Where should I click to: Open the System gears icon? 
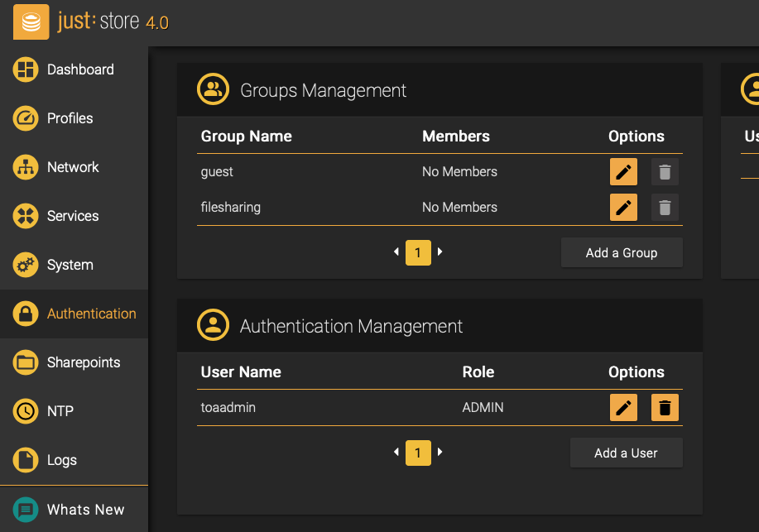click(26, 265)
